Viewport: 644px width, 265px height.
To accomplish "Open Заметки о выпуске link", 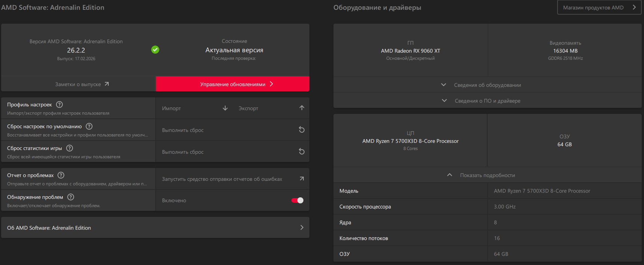I will coord(78,84).
